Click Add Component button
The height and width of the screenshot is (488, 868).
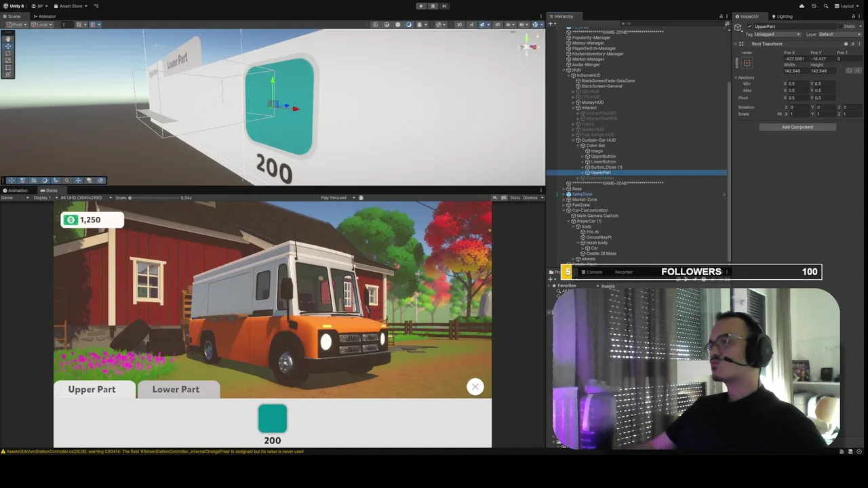797,127
